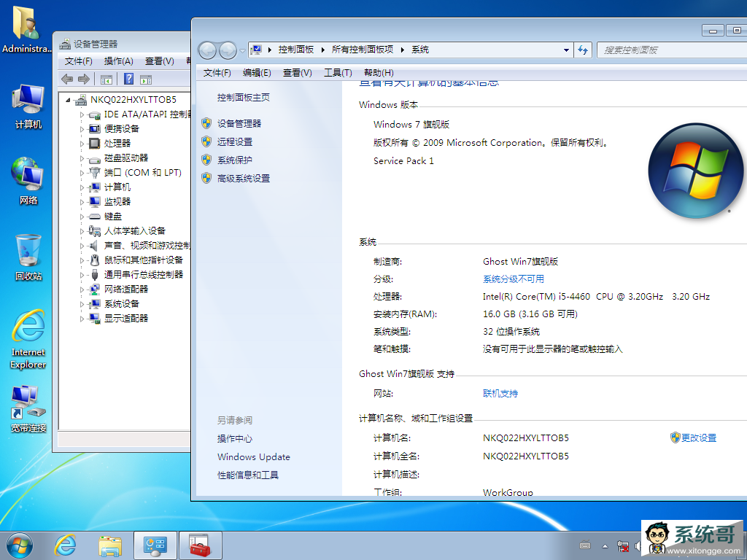This screenshot has width=747, height=560.
Task: Go forward using the 系统 window forward button
Action: [228, 50]
